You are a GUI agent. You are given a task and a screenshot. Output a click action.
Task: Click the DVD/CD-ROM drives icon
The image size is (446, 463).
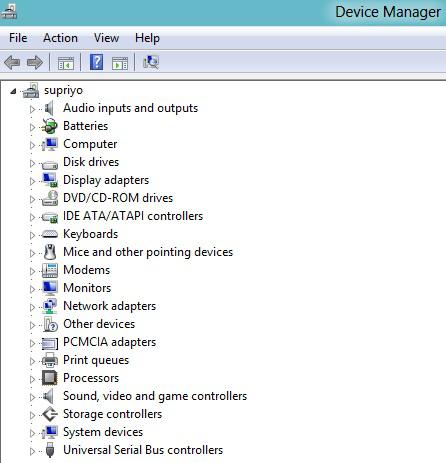(50, 198)
